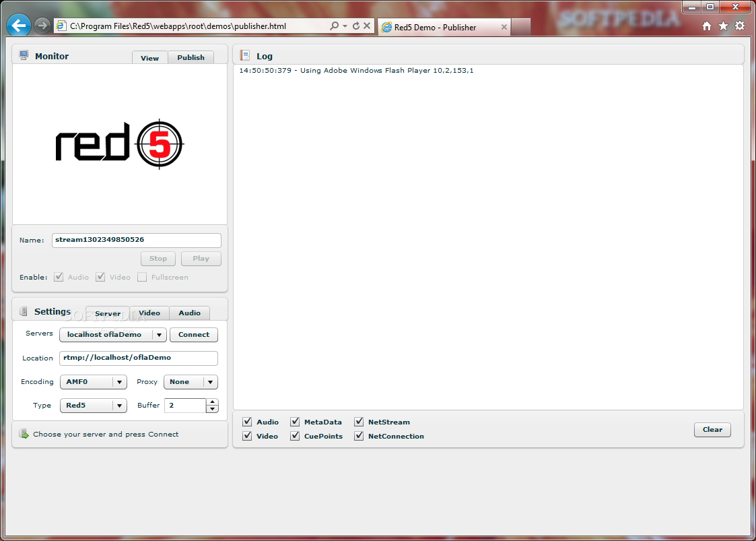
Task: Click the stream Name input field
Action: [x=137, y=240]
